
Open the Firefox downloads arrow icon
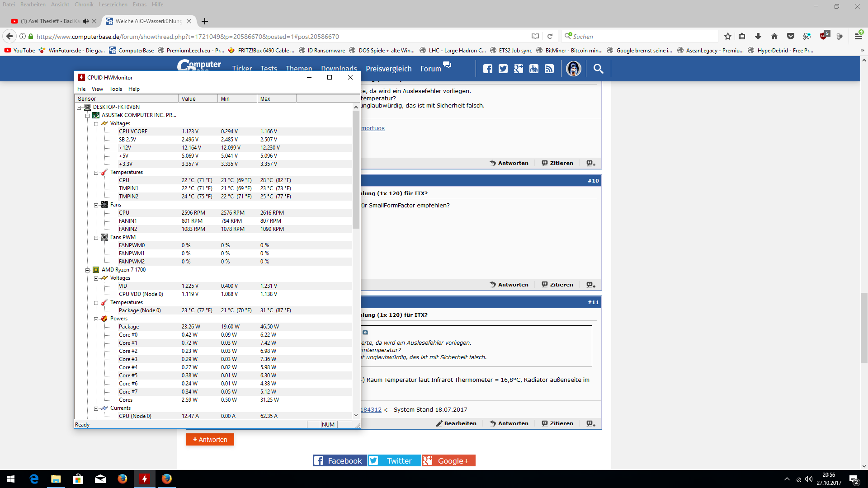758,37
